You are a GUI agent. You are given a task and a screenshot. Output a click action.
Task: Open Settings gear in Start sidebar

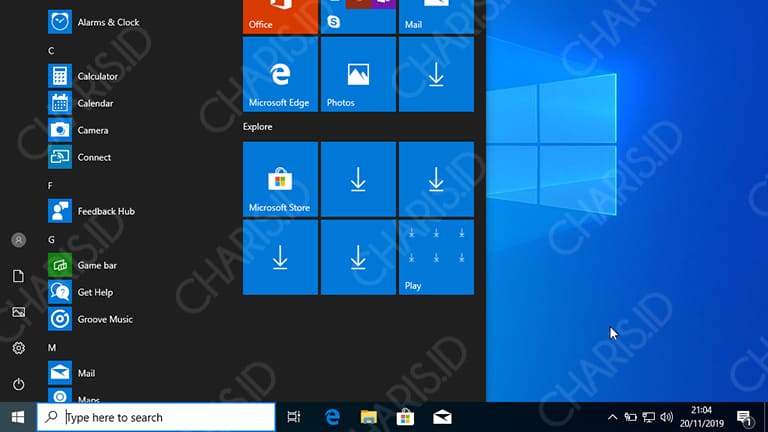coord(19,348)
